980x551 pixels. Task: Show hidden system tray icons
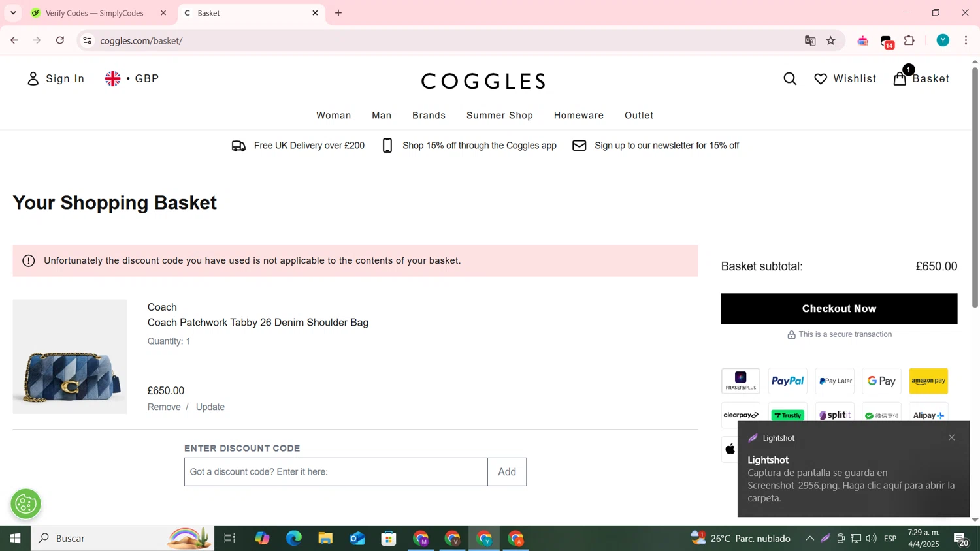click(809, 539)
